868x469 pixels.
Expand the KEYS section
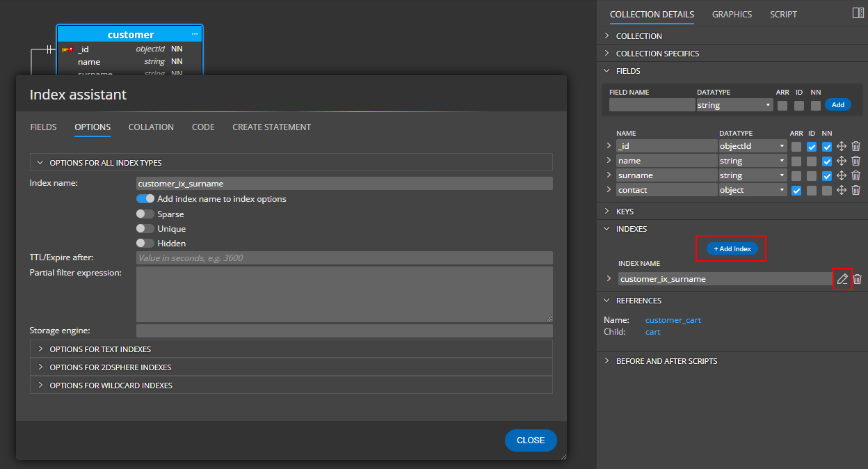coord(625,211)
